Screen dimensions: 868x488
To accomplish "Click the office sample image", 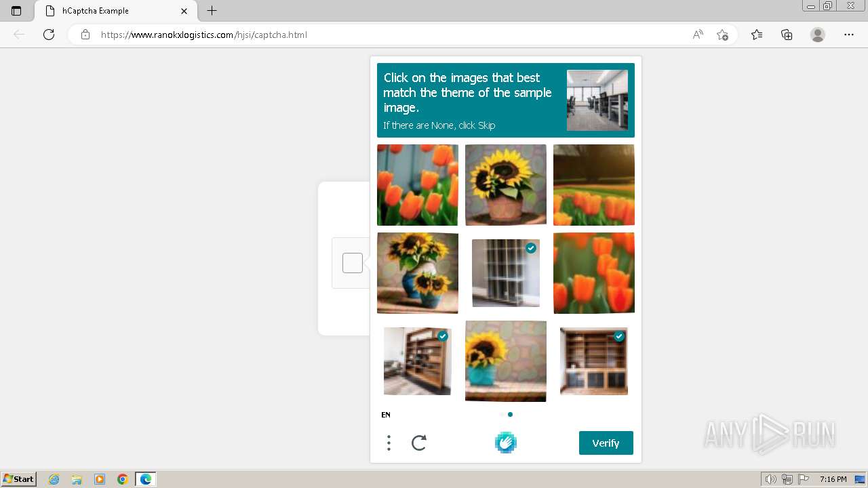I will (x=597, y=100).
